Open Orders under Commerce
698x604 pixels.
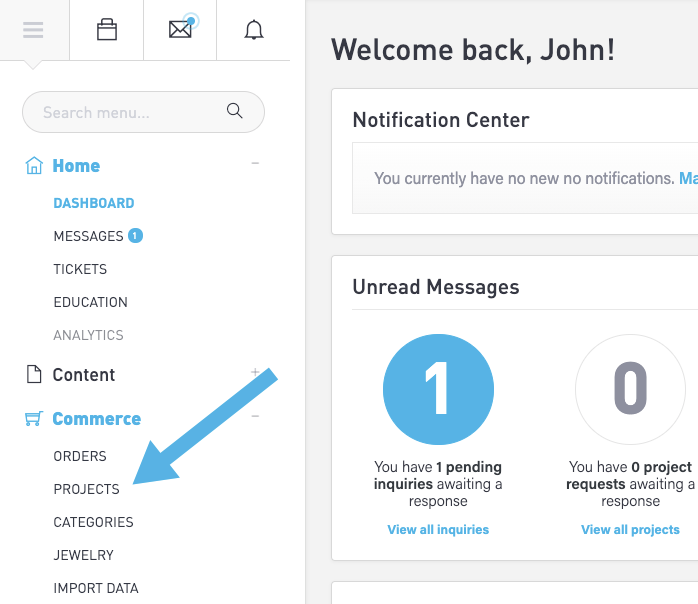pos(80,456)
